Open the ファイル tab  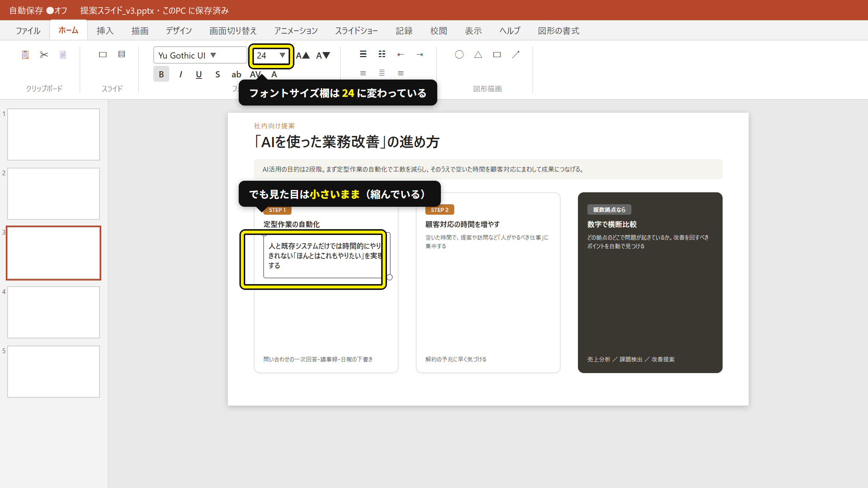coord(28,31)
